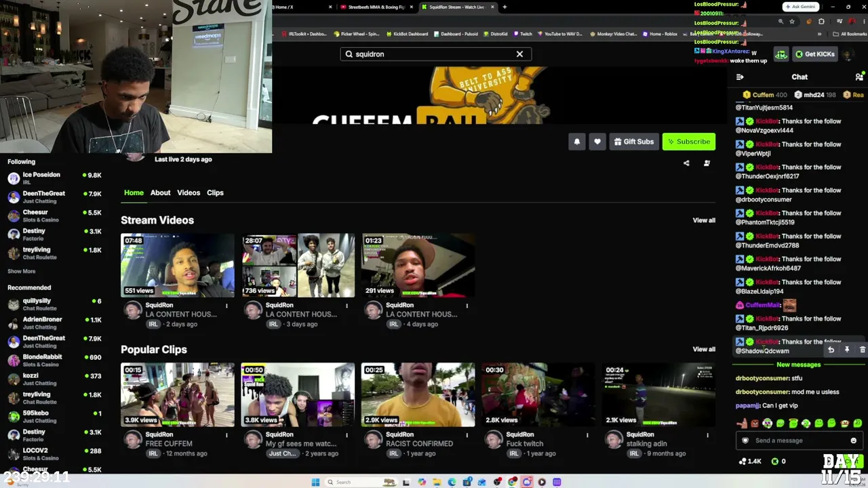Switch to the Home / X browser tab
Viewport: 868px width, 488px height.
[x=302, y=7]
